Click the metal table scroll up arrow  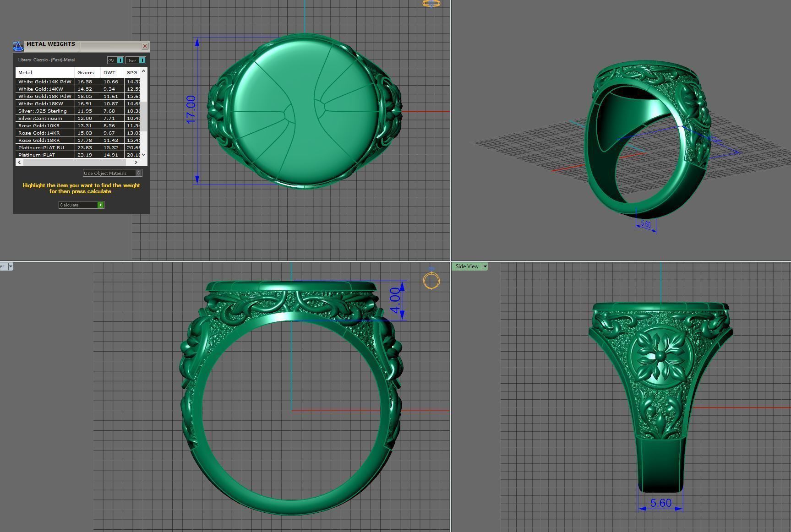(144, 71)
